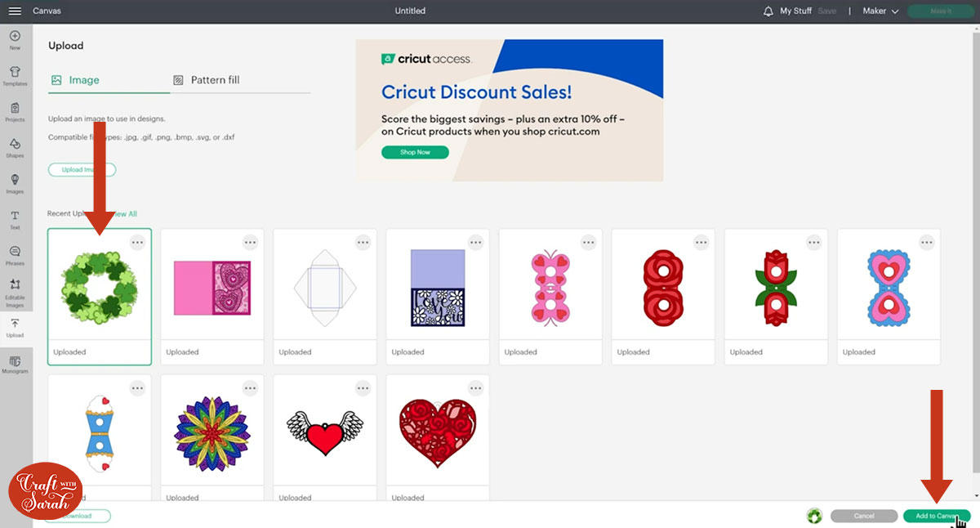Open the Monogram tool
Screen dimensions: 980x528
click(x=15, y=365)
